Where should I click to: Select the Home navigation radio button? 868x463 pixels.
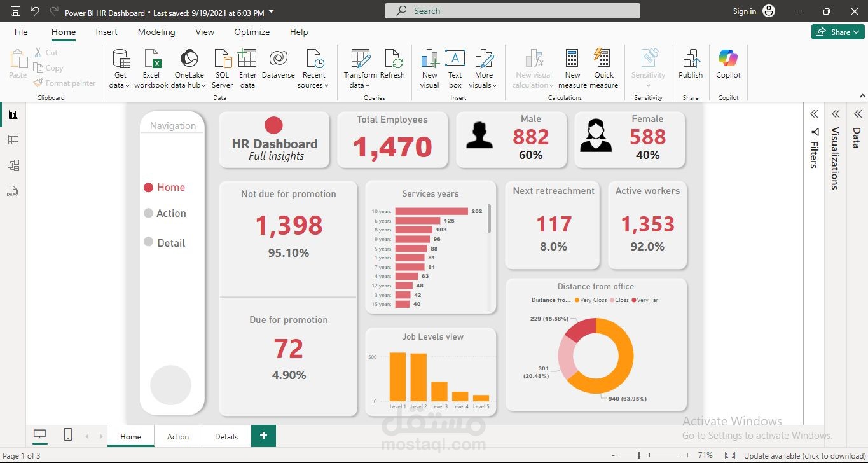pos(148,187)
